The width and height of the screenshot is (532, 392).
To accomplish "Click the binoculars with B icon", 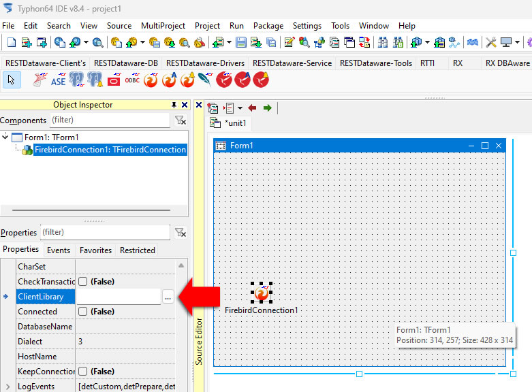I will (398, 42).
